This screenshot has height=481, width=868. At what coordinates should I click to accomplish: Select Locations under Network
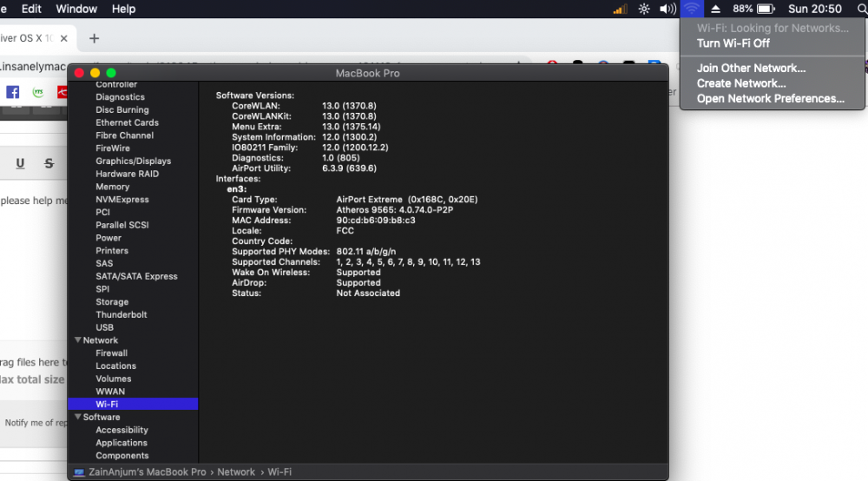[x=115, y=366]
